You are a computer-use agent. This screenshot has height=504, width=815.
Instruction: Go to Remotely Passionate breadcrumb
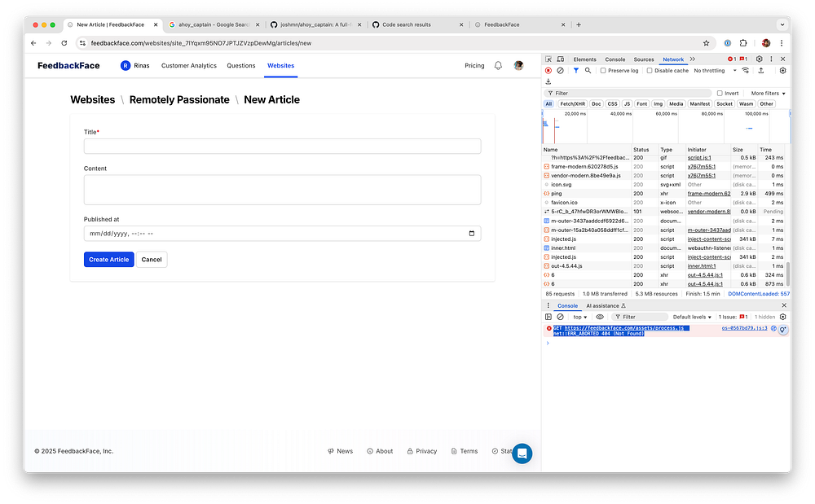[179, 99]
